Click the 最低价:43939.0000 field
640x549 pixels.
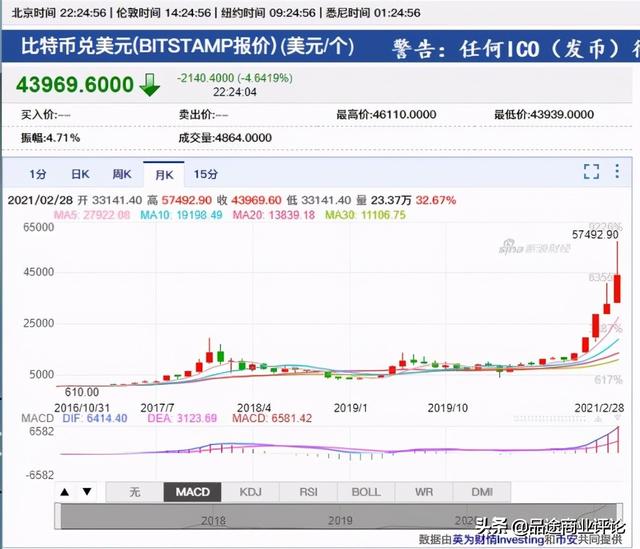coord(544,114)
